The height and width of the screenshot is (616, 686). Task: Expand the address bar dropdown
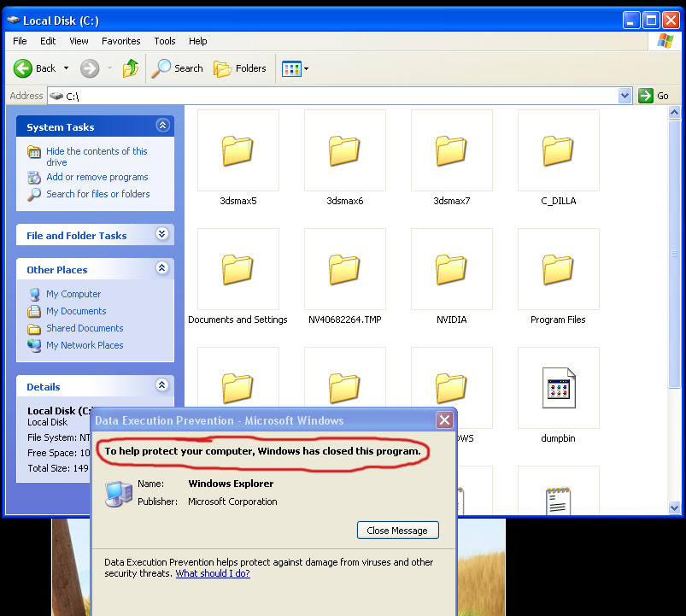624,96
